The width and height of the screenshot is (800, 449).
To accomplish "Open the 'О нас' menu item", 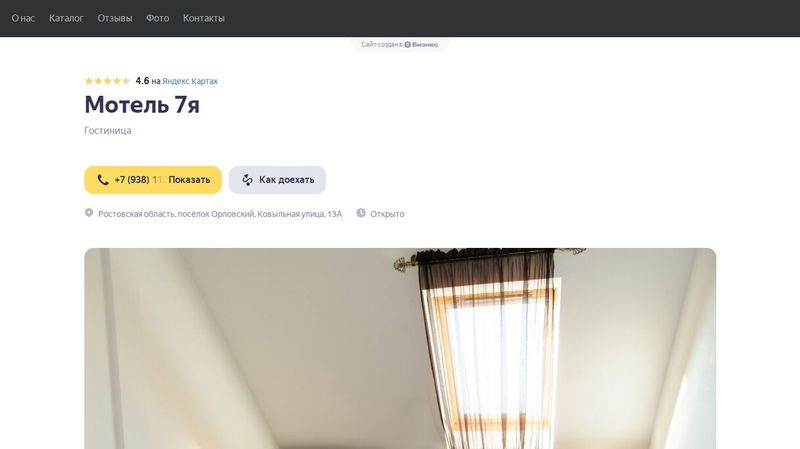I will (23, 18).
